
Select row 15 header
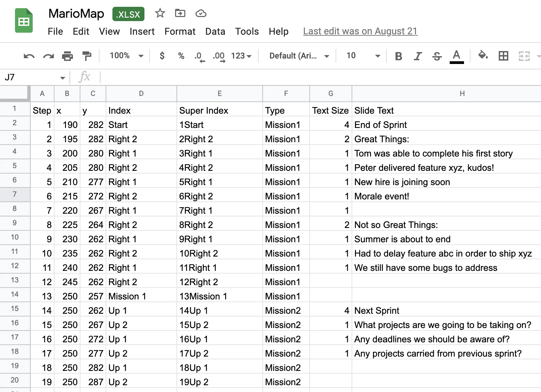(x=15, y=309)
